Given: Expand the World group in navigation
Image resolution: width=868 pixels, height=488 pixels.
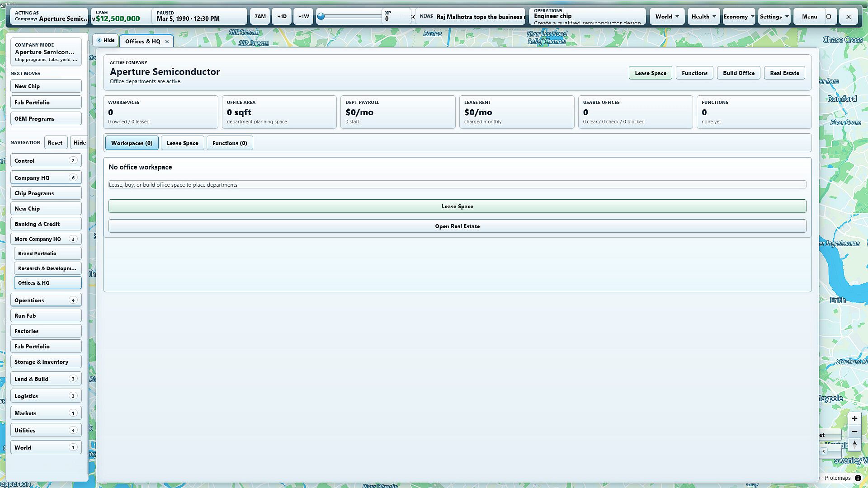Looking at the screenshot, I should 46,448.
